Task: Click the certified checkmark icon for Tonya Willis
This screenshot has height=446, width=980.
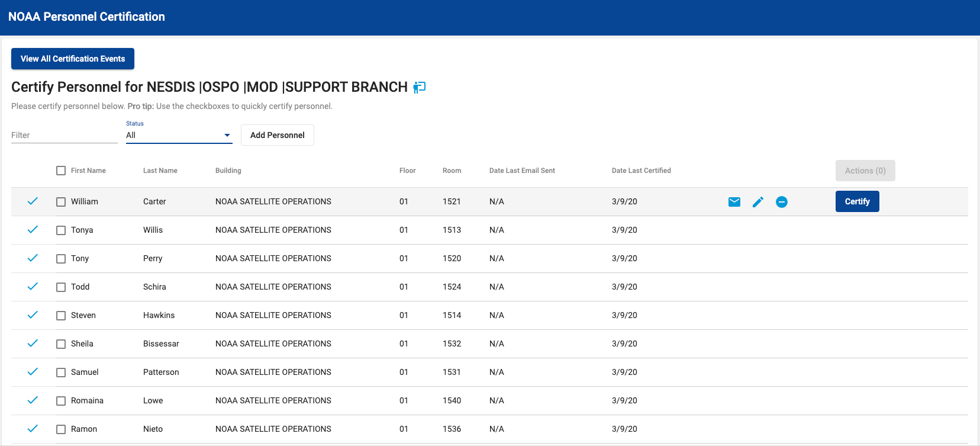Action: [x=33, y=230]
